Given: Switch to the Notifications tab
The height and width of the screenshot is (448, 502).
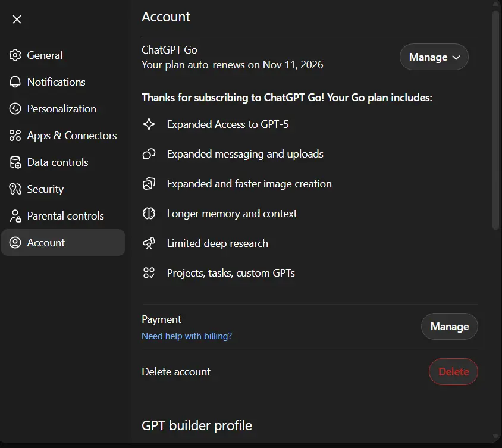Looking at the screenshot, I should 63,82.
